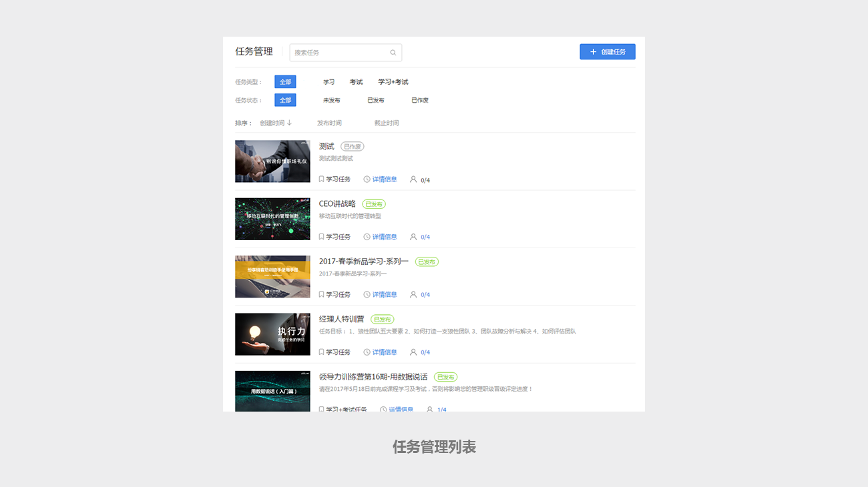Open the 测试 task title
The width and height of the screenshot is (868, 487).
tap(327, 146)
